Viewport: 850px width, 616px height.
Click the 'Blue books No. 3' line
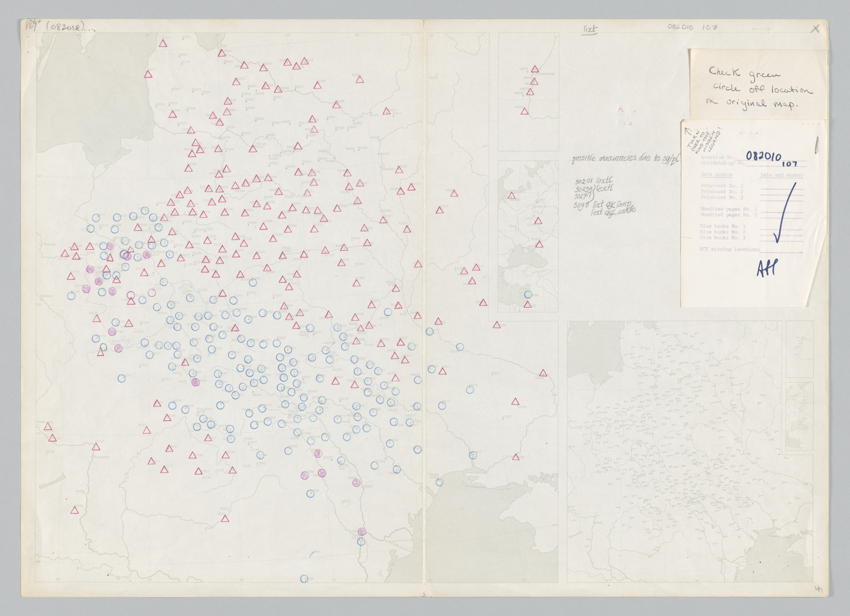click(x=722, y=238)
